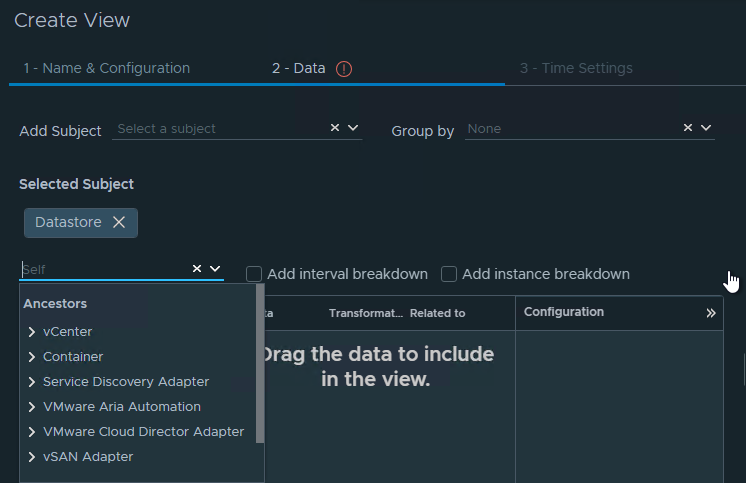The width and height of the screenshot is (746, 483).
Task: Expand the vCenter ancestor node
Action: tap(33, 332)
